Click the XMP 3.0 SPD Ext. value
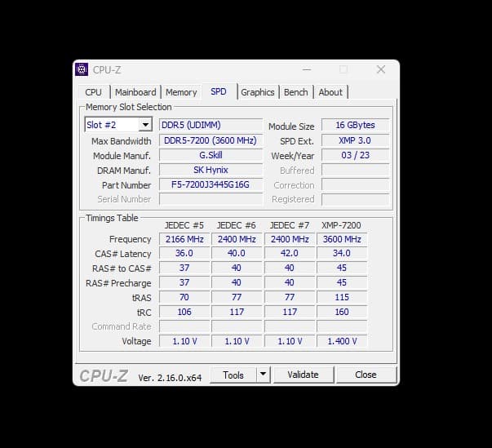Image resolution: width=492 pixels, height=448 pixels. [355, 140]
